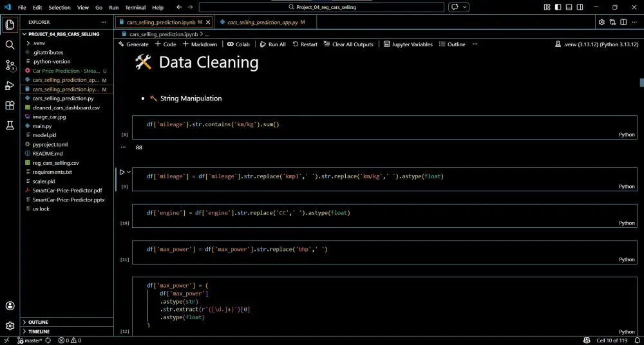This screenshot has width=644, height=345.
Task: Open the Selection menu
Action: (59, 7)
